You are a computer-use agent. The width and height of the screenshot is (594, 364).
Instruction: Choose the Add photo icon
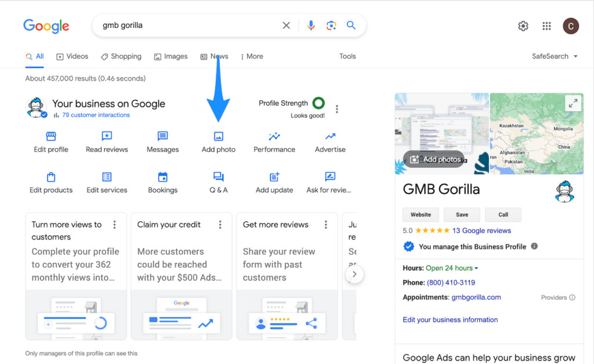(x=219, y=136)
